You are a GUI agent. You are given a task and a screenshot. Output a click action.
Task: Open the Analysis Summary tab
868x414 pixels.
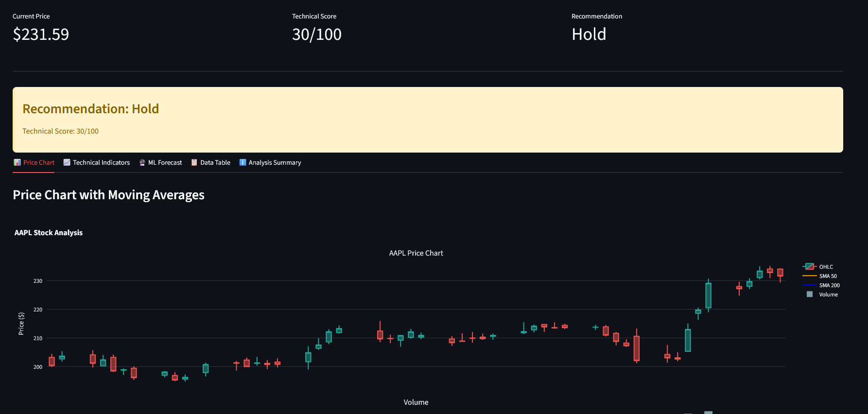pos(275,163)
